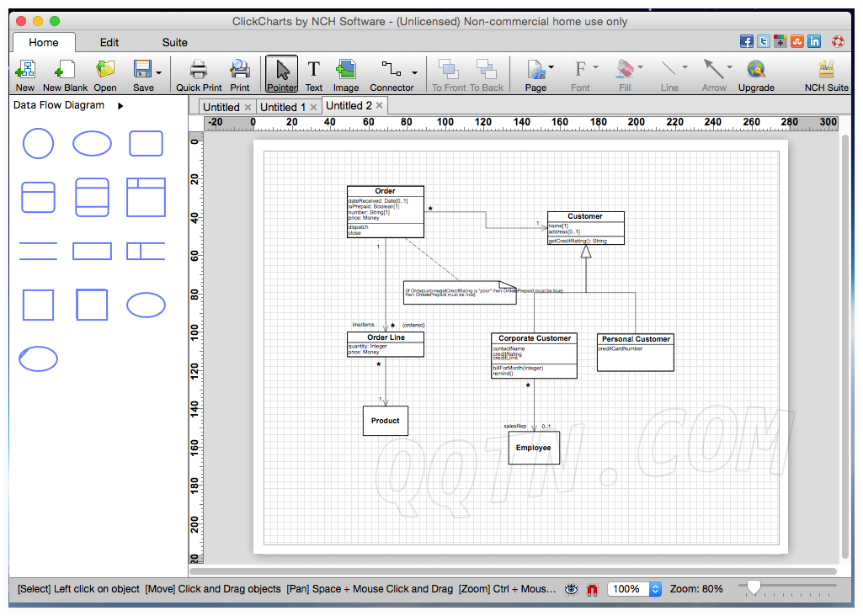Switch to the Edit ribbon tab
Screen dimensions: 863x616
(x=109, y=42)
